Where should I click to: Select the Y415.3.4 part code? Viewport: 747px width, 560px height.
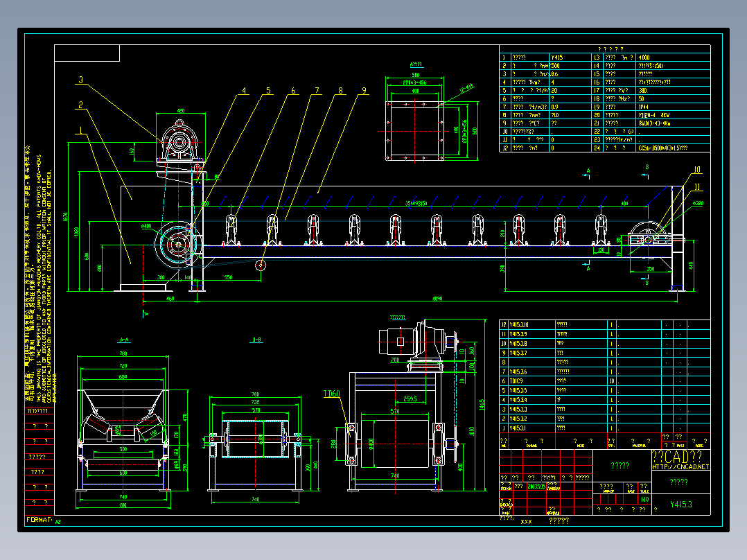518,400
